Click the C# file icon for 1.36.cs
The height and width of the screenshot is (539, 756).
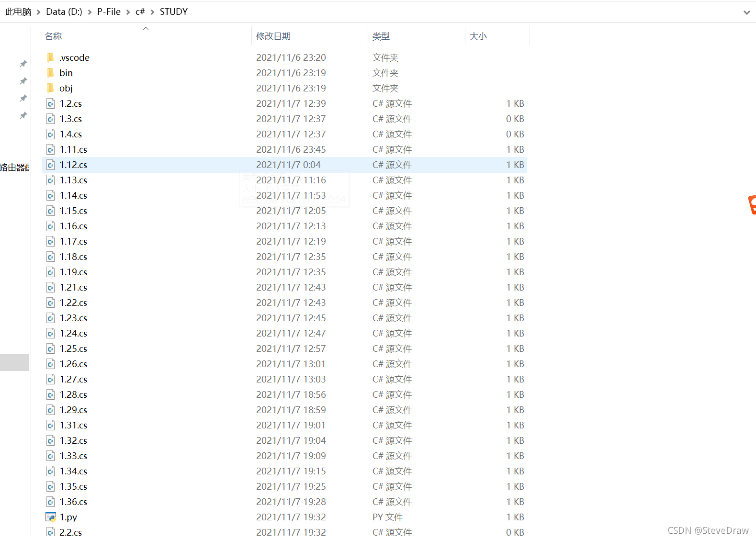pos(50,502)
